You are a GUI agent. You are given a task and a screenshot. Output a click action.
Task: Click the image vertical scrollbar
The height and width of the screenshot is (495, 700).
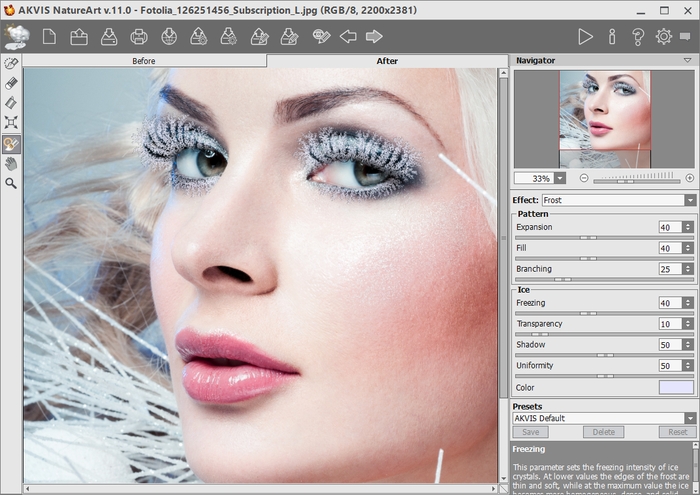point(504,275)
